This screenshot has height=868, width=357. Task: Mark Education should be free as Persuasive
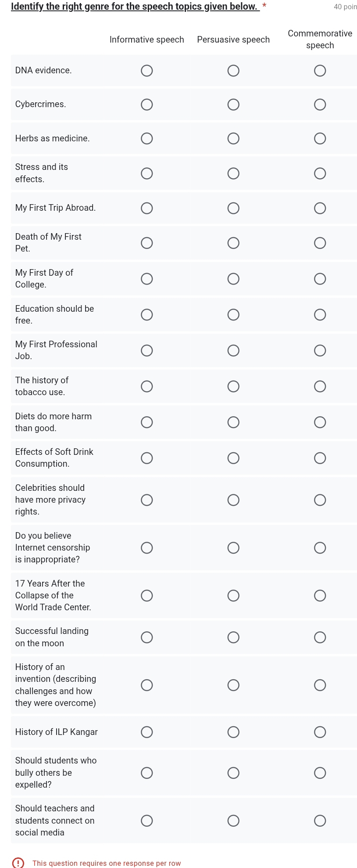[233, 315]
